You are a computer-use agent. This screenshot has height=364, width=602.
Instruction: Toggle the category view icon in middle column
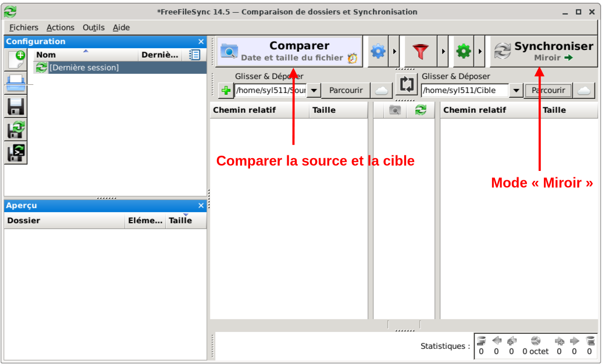[395, 110]
